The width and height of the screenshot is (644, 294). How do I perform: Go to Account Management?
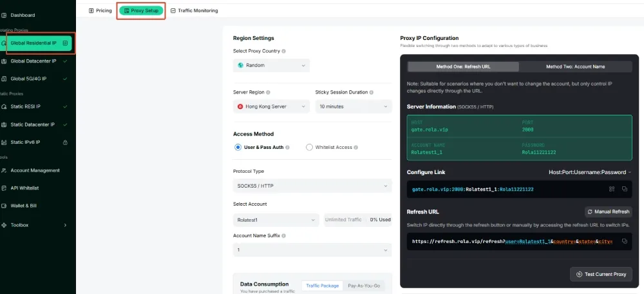pyautogui.click(x=35, y=170)
